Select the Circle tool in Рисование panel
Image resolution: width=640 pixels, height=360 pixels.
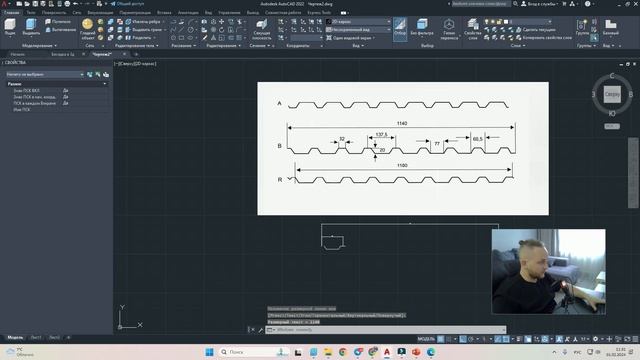(x=191, y=30)
